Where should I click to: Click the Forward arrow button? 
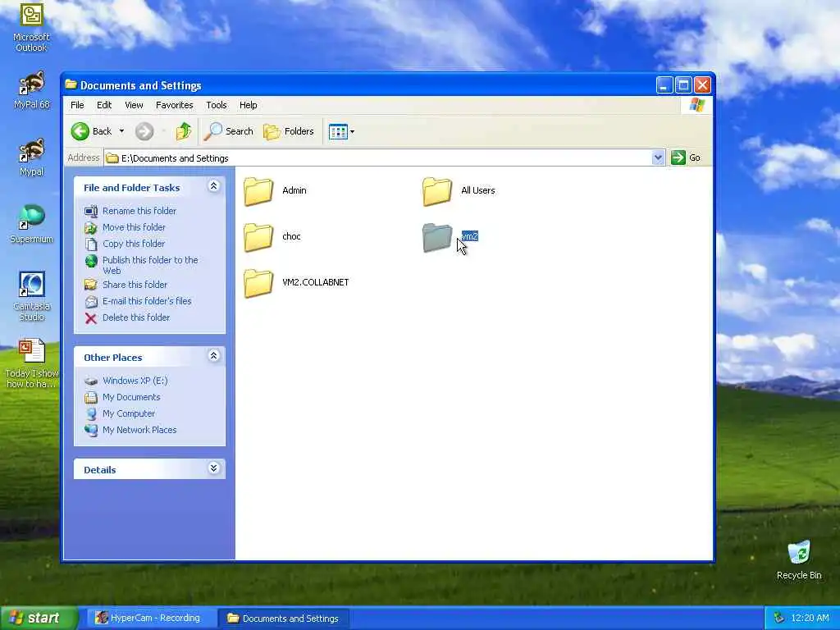(144, 131)
